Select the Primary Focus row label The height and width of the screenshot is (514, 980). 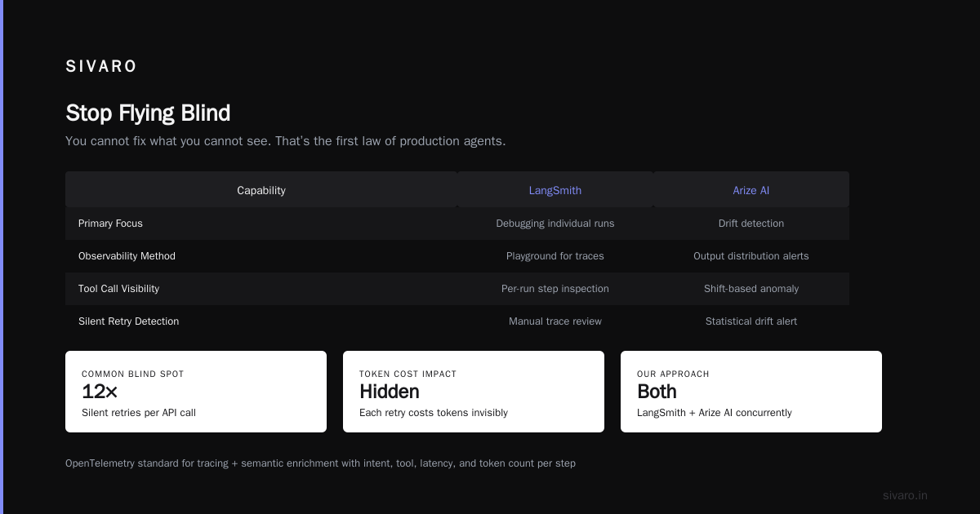click(x=110, y=224)
